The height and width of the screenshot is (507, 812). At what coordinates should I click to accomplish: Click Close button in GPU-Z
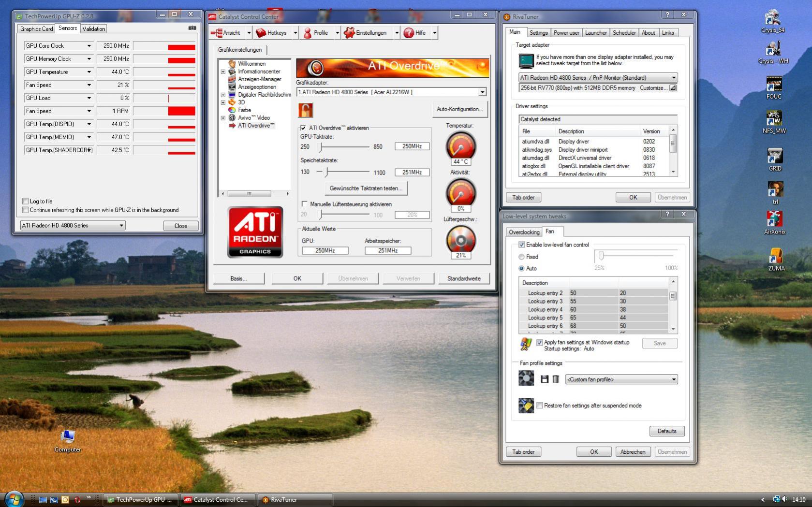pos(180,226)
